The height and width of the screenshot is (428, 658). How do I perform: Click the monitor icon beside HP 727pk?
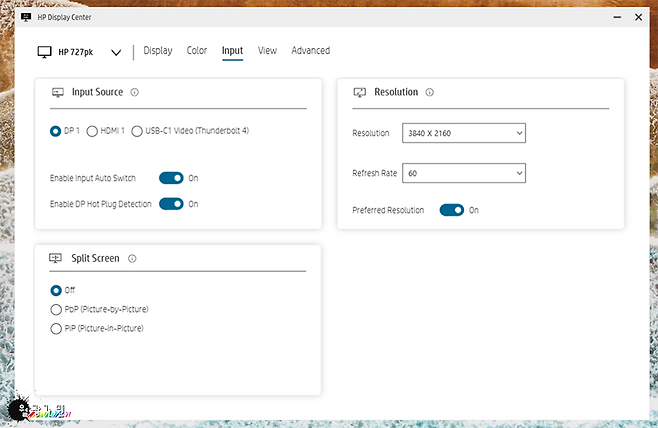(44, 52)
